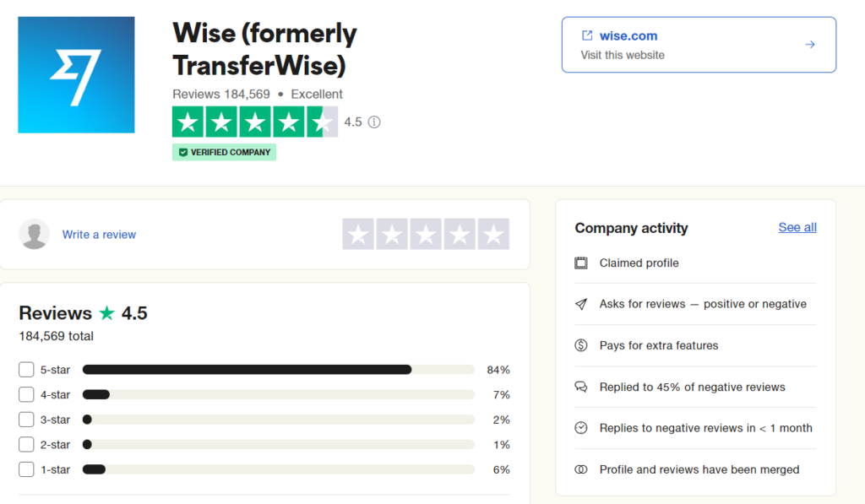865x504 pixels.
Task: Click the Verified Company badge
Action: [224, 153]
